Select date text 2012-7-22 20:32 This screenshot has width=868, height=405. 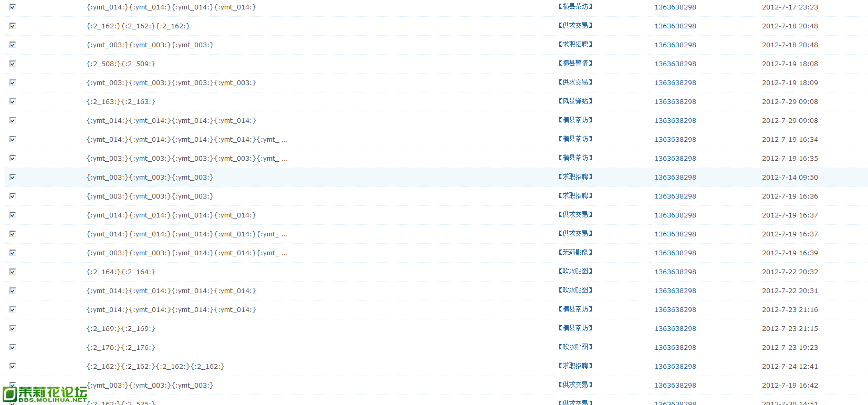coord(790,272)
